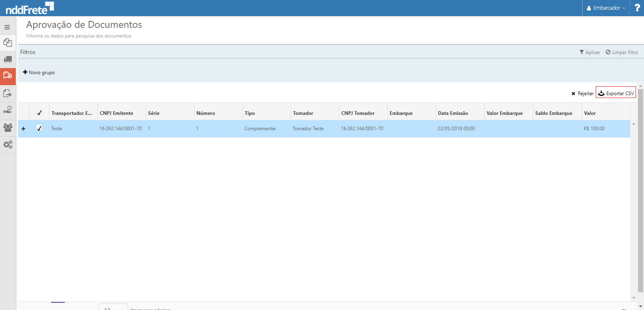Viewport: 644px width, 310px height.
Task: Click the documents copy icon in sidebar
Action: coord(8,43)
